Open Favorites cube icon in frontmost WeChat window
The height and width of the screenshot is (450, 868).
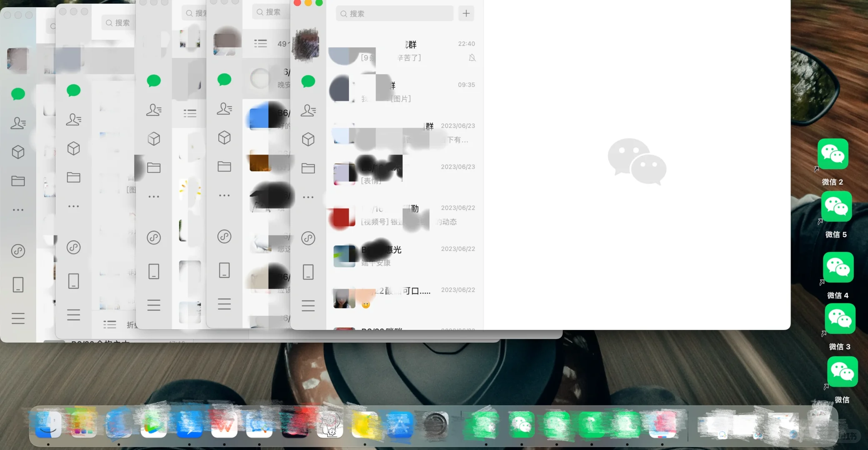[308, 139]
